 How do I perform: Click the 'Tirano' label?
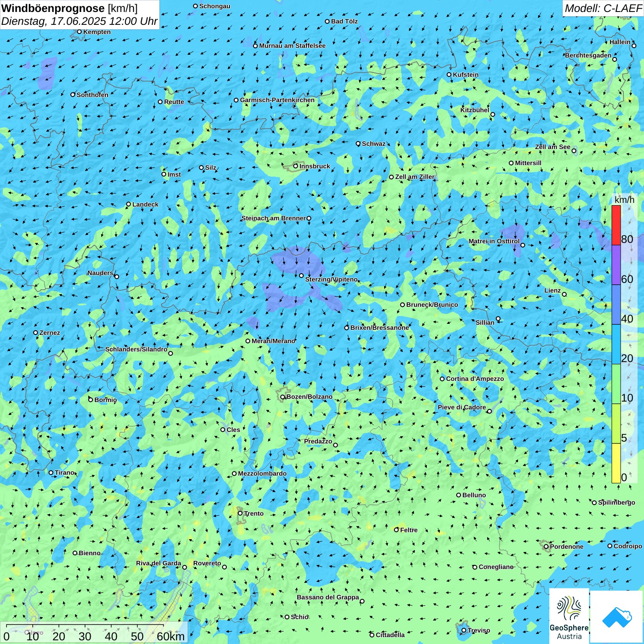(64, 472)
